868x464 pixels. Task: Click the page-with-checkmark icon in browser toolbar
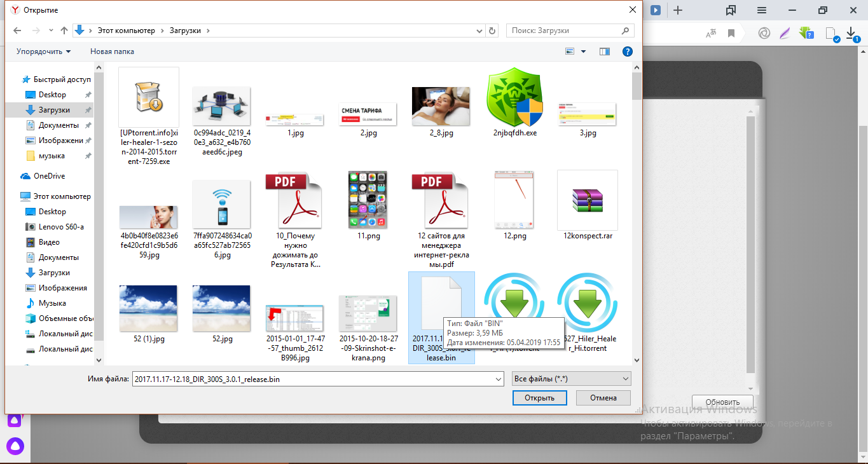(x=832, y=34)
